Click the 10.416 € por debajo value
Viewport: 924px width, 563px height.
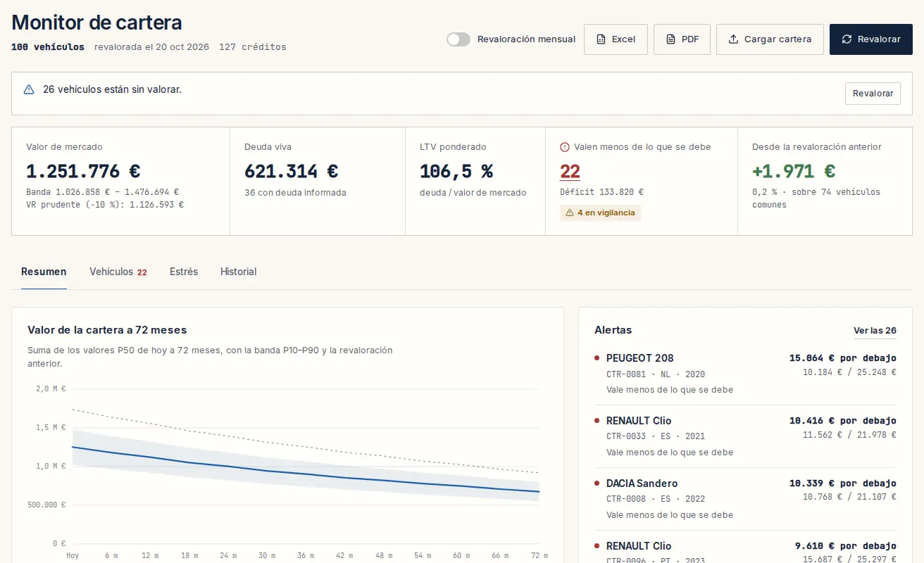(x=842, y=421)
